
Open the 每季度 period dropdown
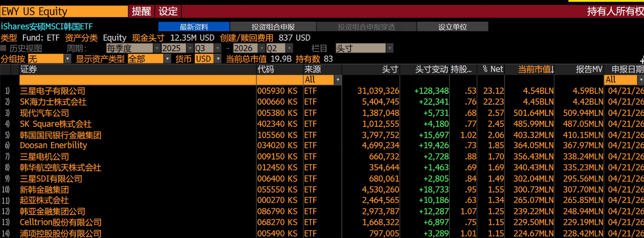pyautogui.click(x=133, y=48)
